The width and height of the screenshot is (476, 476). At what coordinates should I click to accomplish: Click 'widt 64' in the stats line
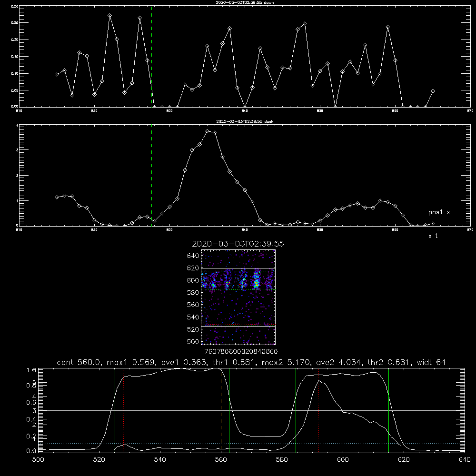tap(431, 362)
